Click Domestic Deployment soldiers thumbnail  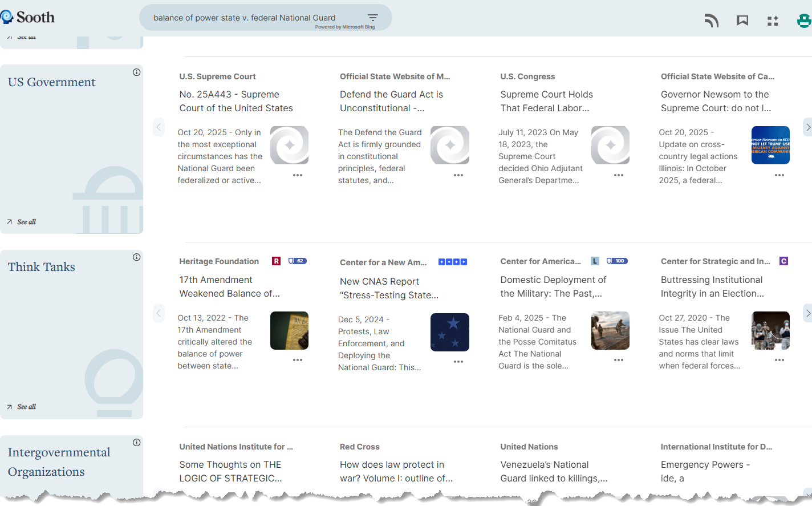[610, 330]
